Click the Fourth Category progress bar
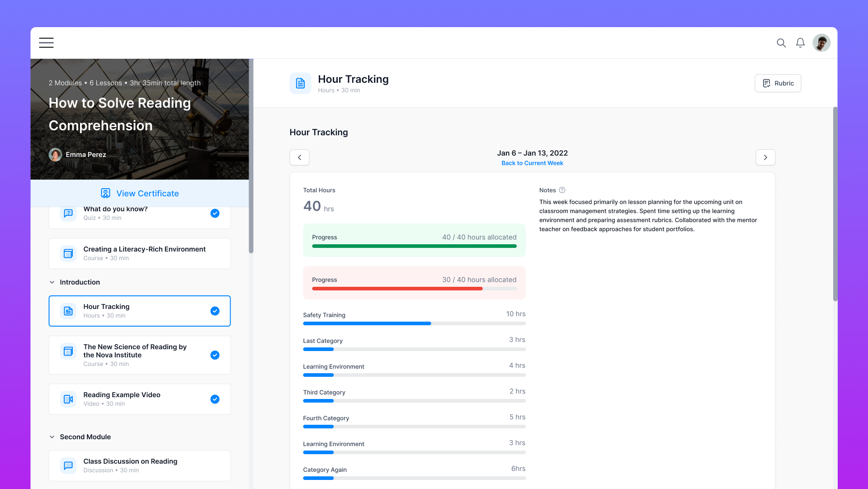Image resolution: width=868 pixels, height=489 pixels. (x=414, y=427)
